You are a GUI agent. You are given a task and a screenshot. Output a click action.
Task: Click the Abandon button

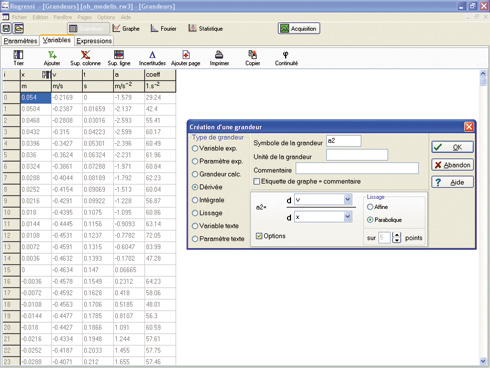[x=452, y=165]
